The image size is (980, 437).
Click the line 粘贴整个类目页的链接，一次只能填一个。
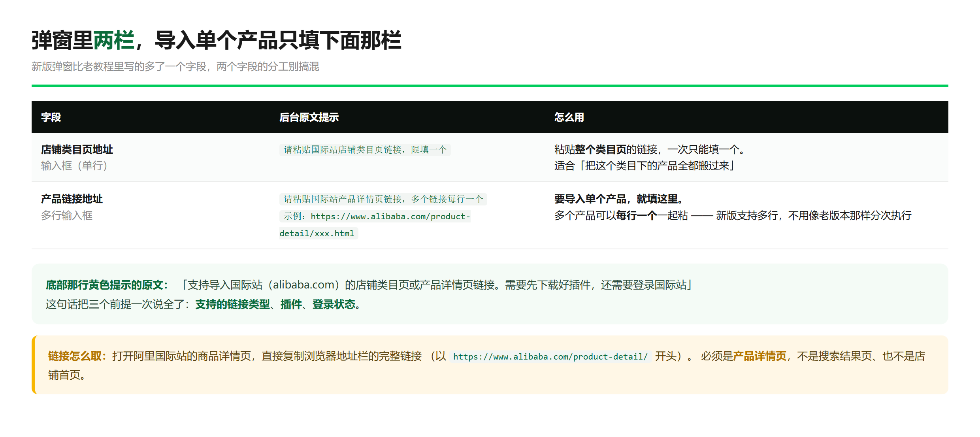pyautogui.click(x=650, y=149)
